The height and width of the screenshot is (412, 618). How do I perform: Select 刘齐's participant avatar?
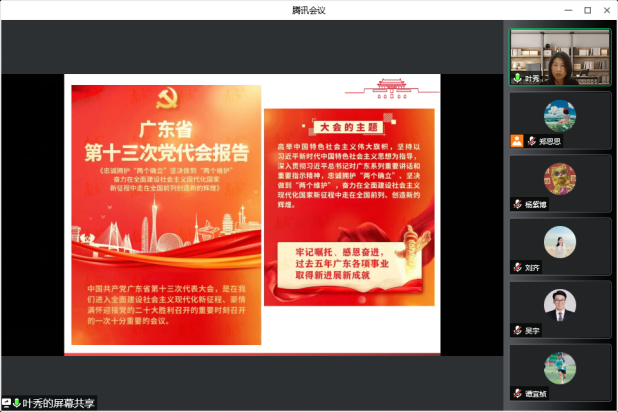[559, 241]
